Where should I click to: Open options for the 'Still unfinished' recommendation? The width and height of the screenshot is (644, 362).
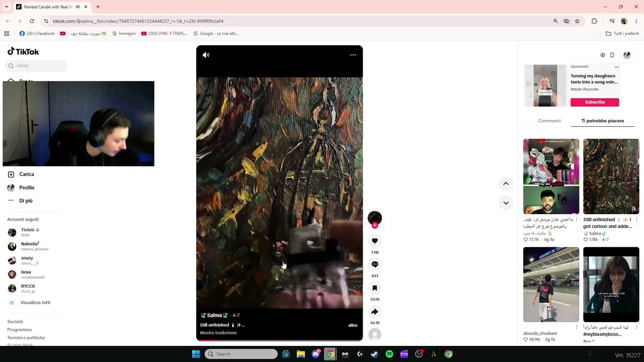coord(636,220)
